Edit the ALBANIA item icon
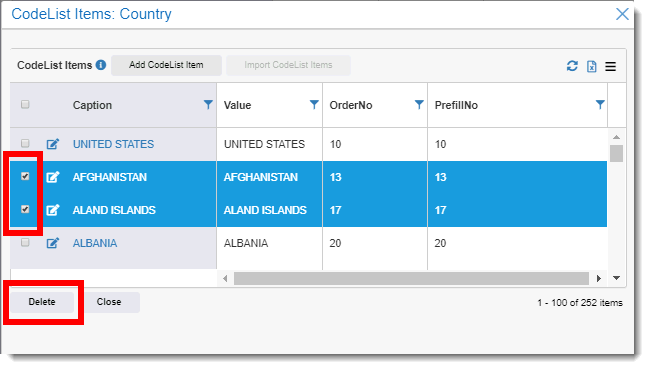Viewport: 649px width, 369px height. pyautogui.click(x=53, y=243)
